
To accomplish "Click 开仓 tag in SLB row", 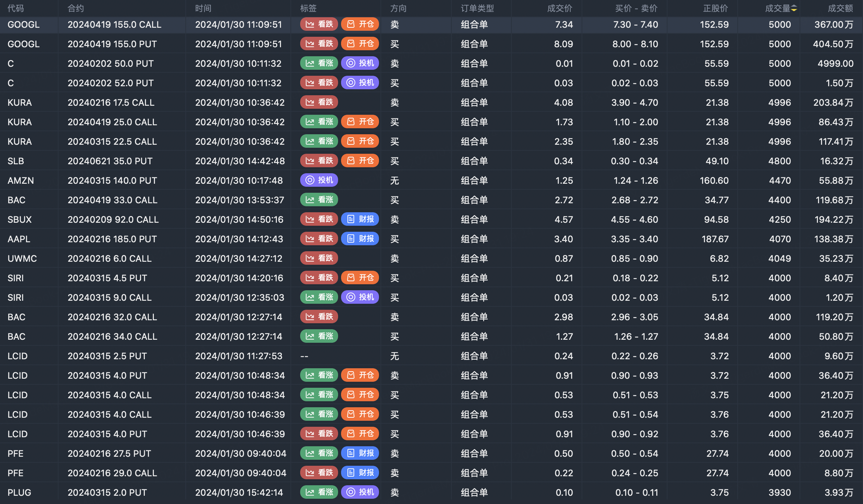I will tap(360, 161).
